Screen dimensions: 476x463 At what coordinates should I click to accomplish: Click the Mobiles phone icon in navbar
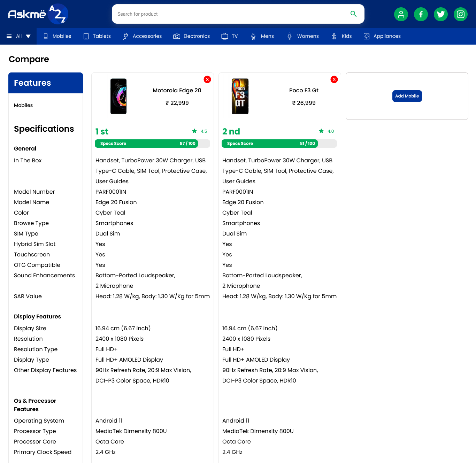[x=46, y=36]
